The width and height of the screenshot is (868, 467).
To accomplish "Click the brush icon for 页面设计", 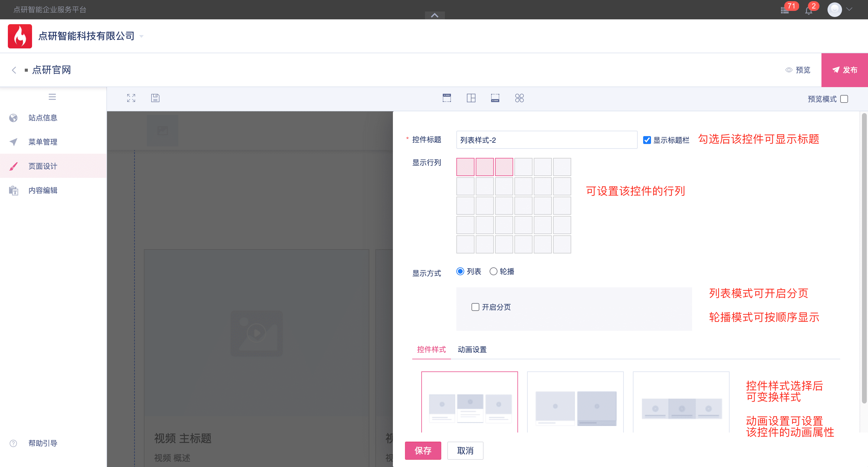I will click(x=14, y=166).
